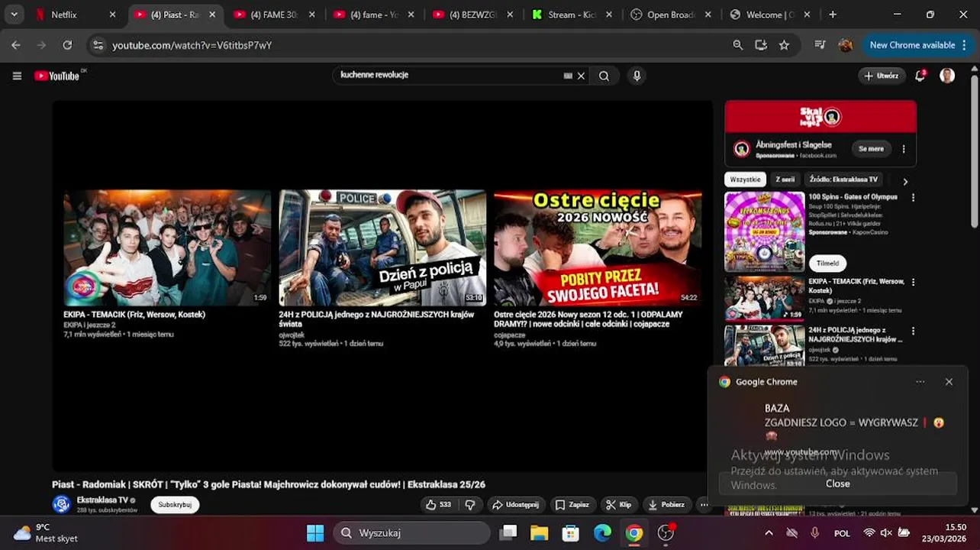Dislike the video with thumbs down
This screenshot has width=980, height=550.
tap(470, 505)
